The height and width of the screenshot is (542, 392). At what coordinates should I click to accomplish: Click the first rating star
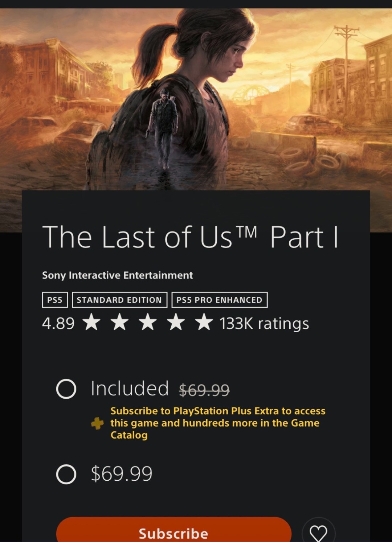(x=91, y=322)
